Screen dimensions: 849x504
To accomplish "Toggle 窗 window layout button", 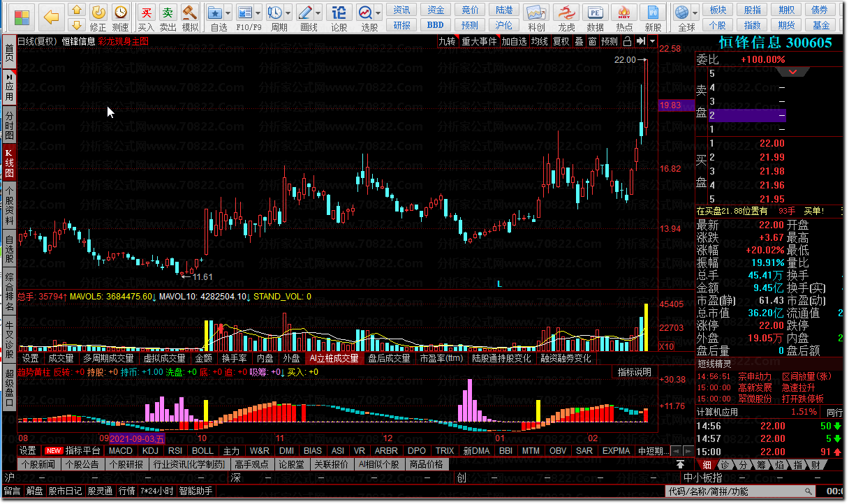I will [x=592, y=41].
